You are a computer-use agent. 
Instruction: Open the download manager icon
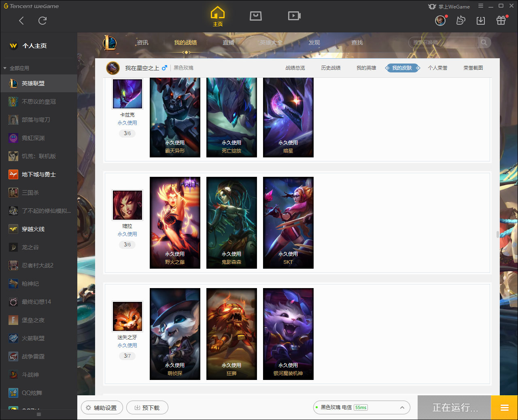coord(481,20)
